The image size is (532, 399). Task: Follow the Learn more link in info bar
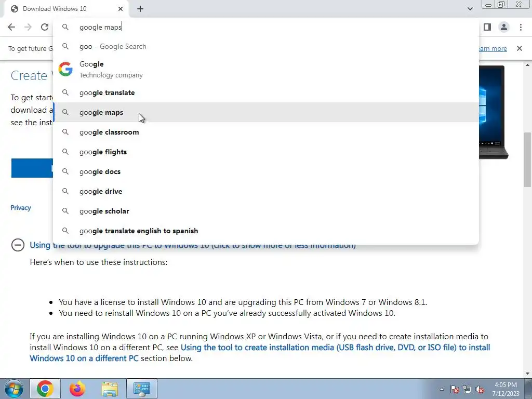pyautogui.click(x=492, y=48)
